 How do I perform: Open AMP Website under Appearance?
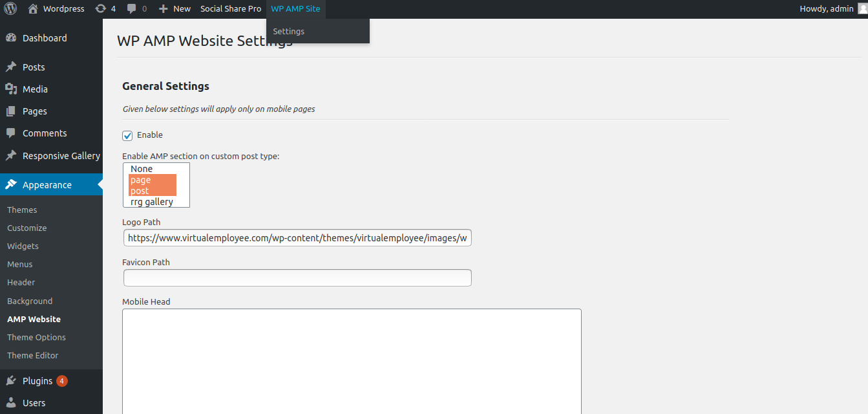pos(34,319)
